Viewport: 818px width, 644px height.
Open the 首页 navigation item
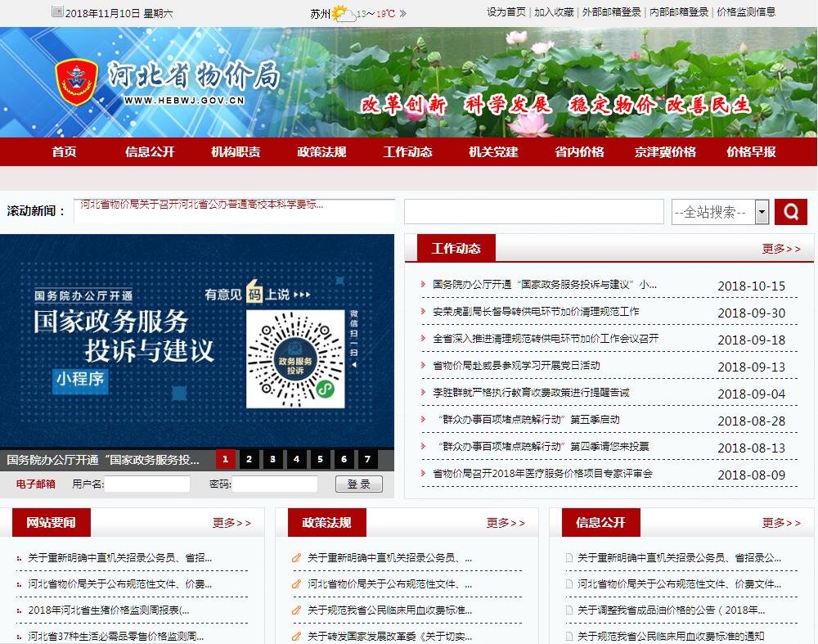pyautogui.click(x=64, y=152)
